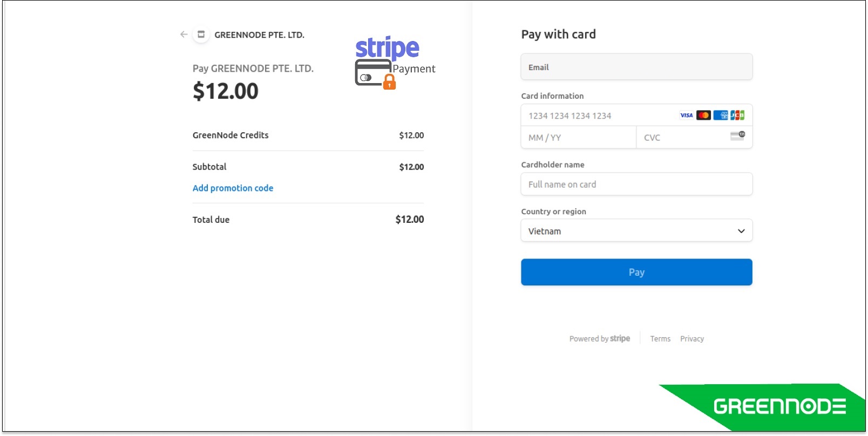
Task: Focus the Email input field
Action: click(636, 67)
